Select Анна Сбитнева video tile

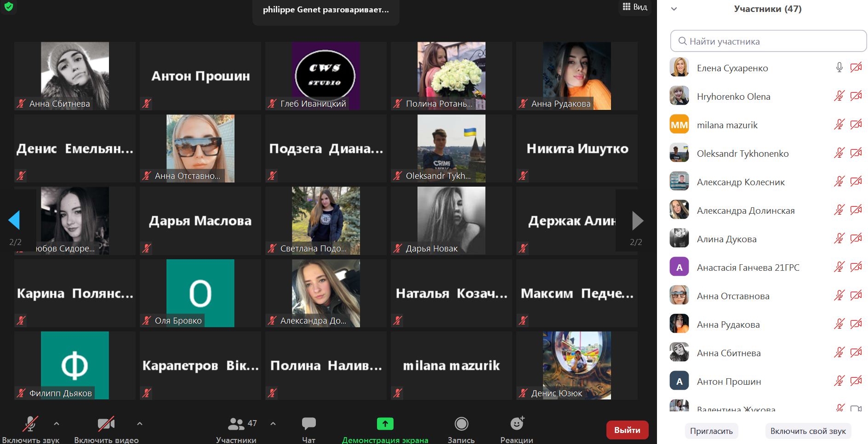coord(75,76)
